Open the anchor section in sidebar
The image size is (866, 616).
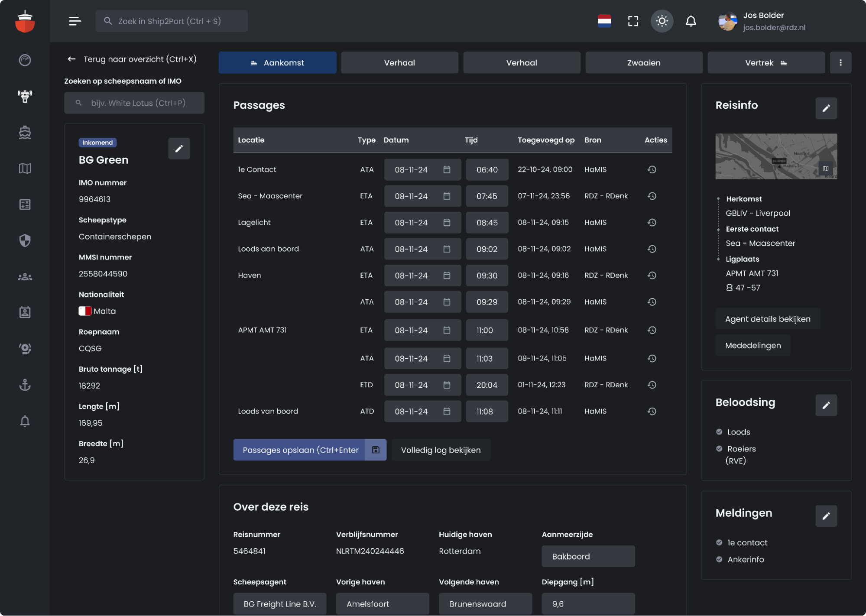click(25, 385)
